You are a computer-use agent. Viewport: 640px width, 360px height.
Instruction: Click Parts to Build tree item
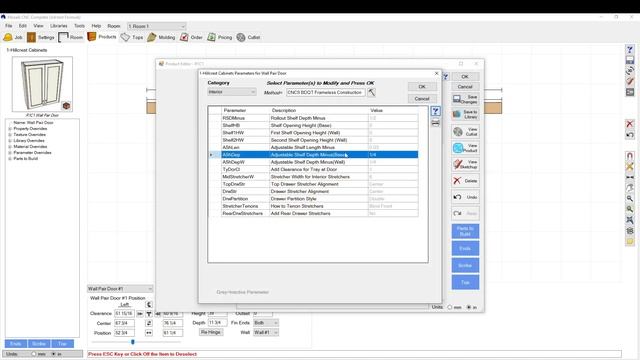[26, 158]
